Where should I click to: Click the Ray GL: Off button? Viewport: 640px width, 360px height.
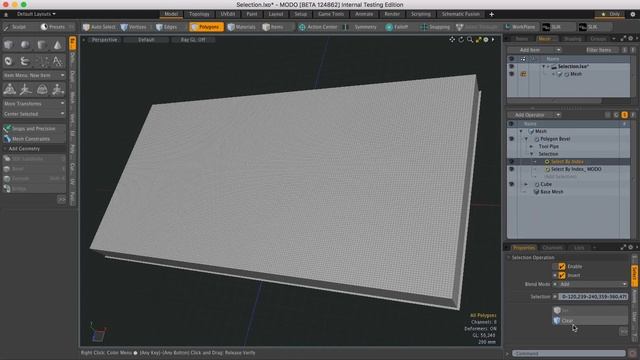click(x=193, y=40)
